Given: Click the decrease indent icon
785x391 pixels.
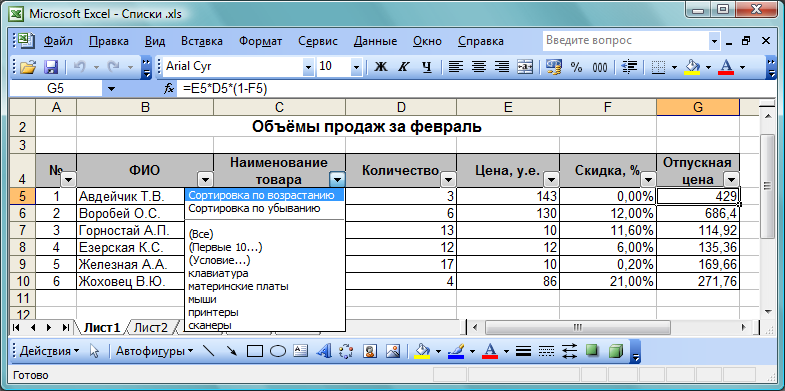Looking at the screenshot, I should [x=629, y=67].
